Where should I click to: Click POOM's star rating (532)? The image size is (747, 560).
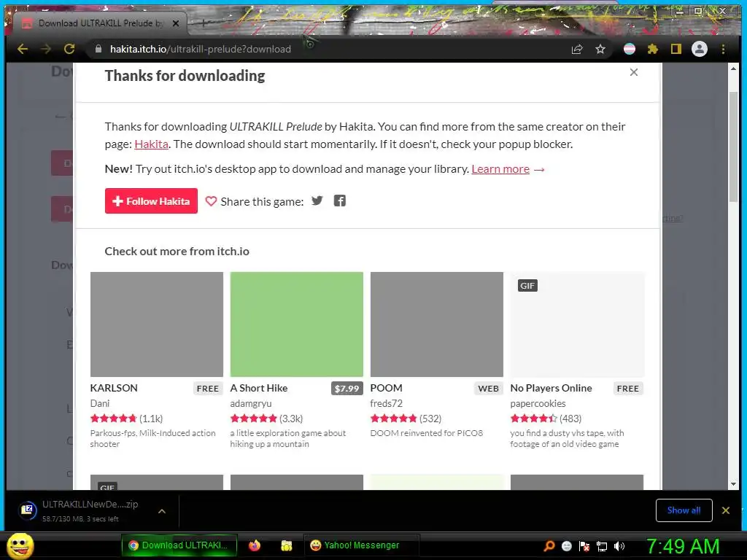[406, 419]
